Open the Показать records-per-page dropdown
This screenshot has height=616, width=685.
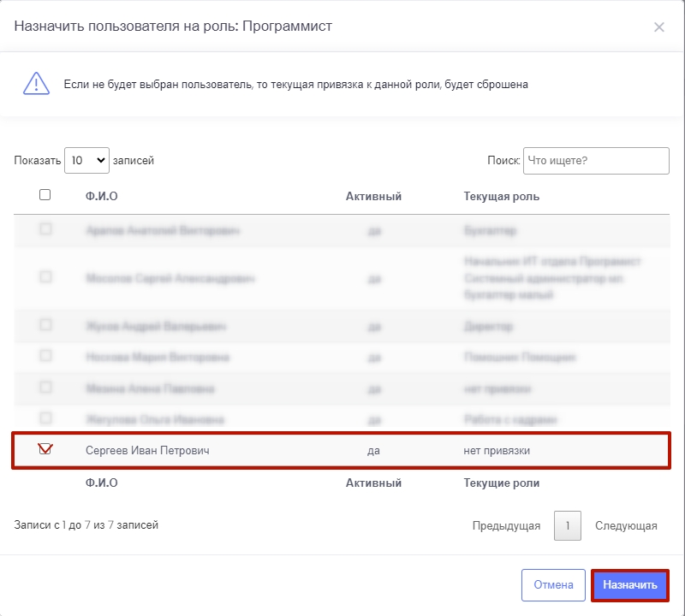[86, 160]
